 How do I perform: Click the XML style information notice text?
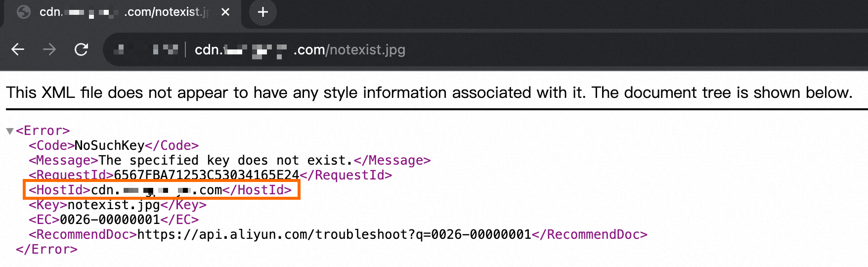429,92
